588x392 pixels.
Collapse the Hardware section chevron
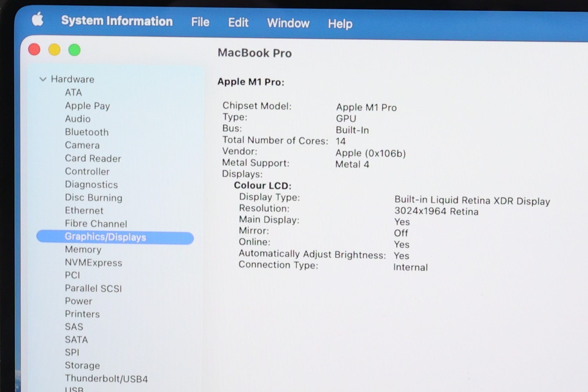pyautogui.click(x=43, y=79)
